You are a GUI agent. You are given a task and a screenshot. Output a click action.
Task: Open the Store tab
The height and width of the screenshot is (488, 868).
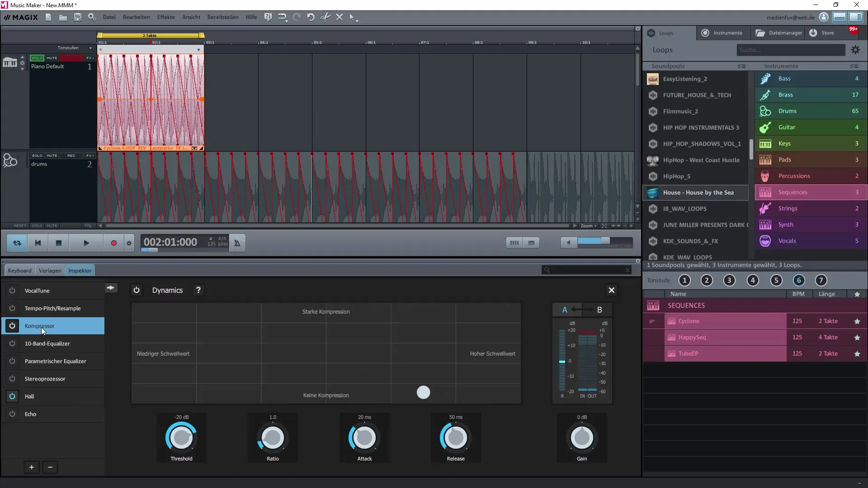pyautogui.click(x=823, y=33)
